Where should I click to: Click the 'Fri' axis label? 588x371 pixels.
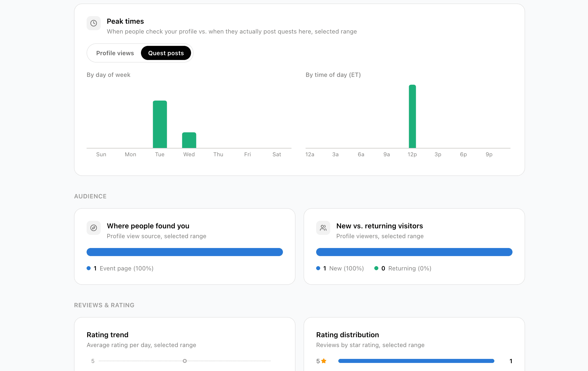tap(247, 154)
